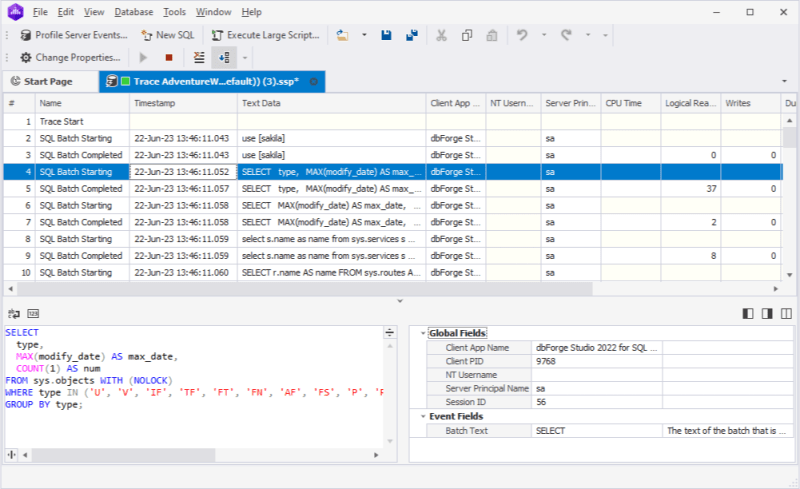Sort by the Name column header
The height and width of the screenshot is (489, 800).
pyautogui.click(x=82, y=103)
